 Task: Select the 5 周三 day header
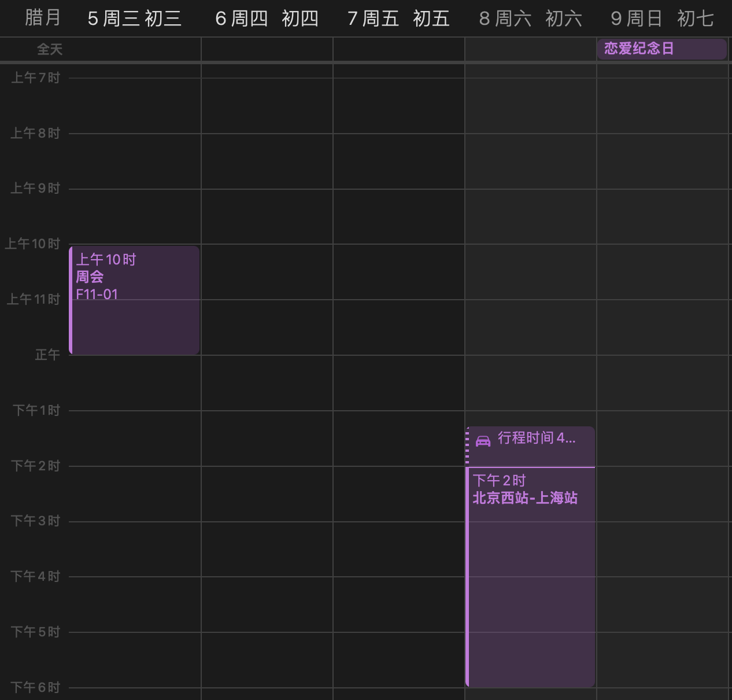point(134,19)
